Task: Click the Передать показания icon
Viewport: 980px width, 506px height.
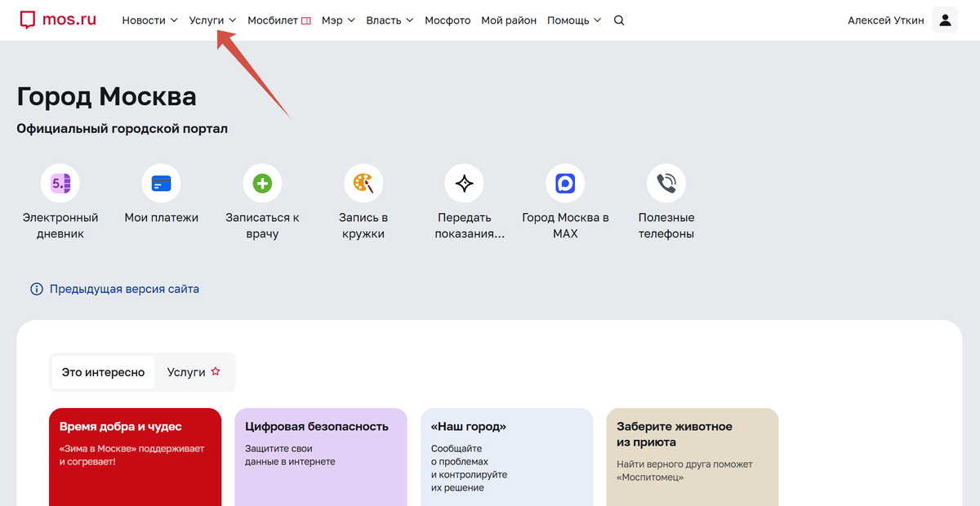Action: pyautogui.click(x=464, y=183)
